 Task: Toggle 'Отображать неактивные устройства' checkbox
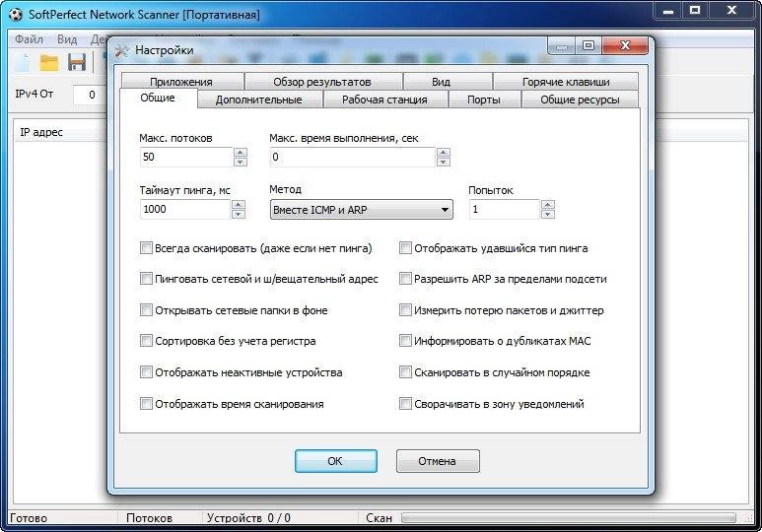tap(146, 372)
